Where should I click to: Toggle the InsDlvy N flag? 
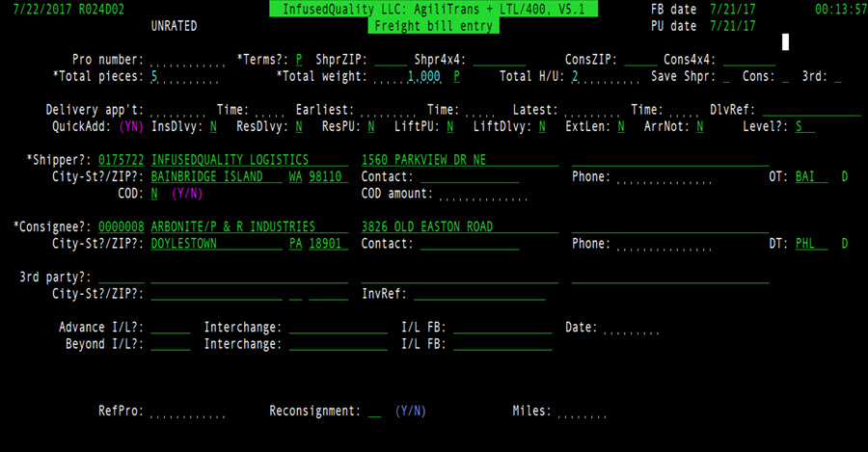point(212,126)
